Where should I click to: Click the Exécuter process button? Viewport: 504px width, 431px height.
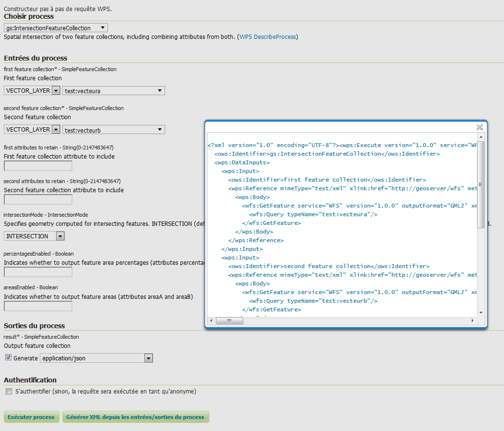coord(32,417)
